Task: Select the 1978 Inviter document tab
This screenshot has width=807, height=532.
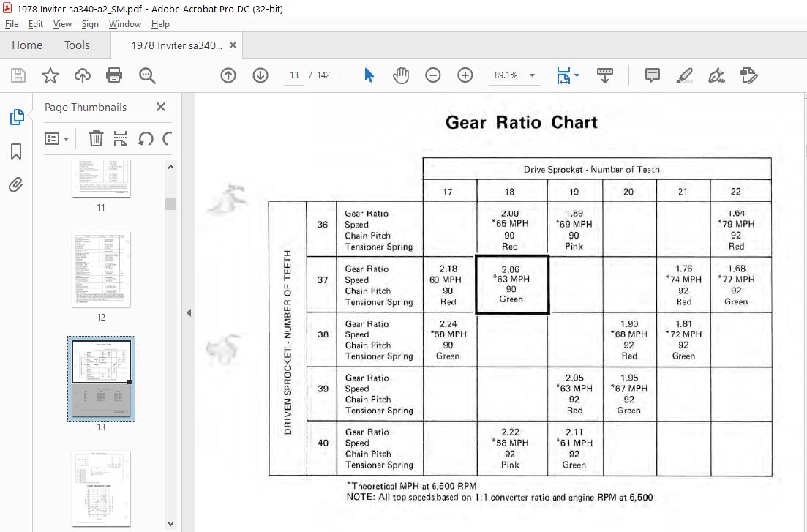Action: pos(176,45)
